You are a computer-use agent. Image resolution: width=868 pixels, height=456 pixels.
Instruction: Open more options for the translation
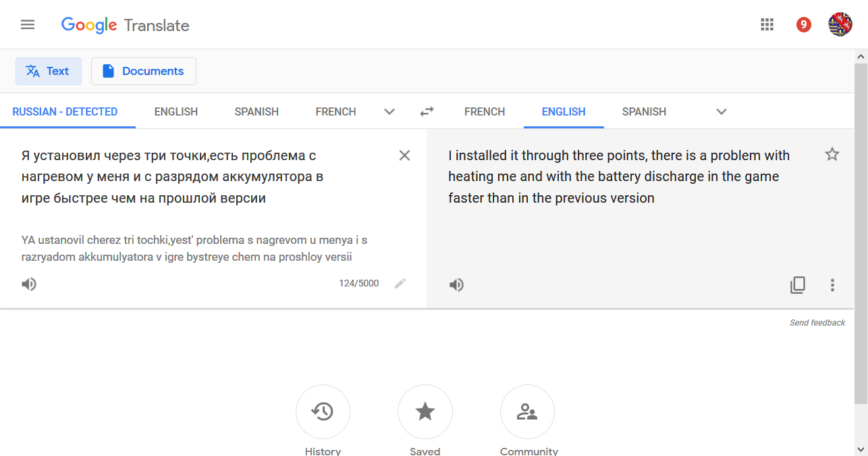click(x=832, y=285)
